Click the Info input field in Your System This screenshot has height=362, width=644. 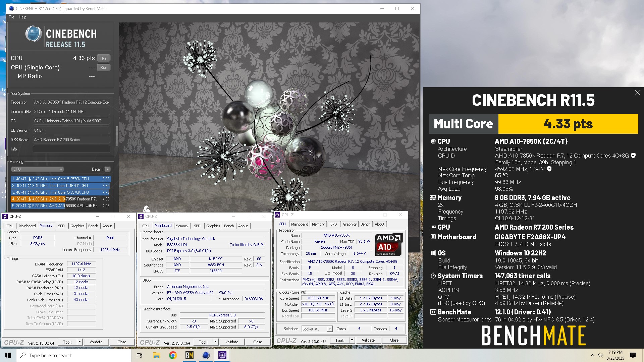pyautogui.click(x=71, y=149)
